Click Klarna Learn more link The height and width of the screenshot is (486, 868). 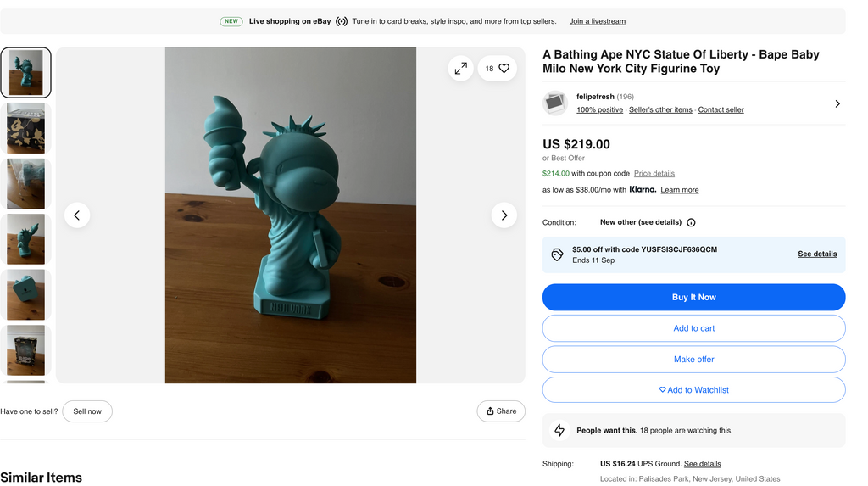680,190
